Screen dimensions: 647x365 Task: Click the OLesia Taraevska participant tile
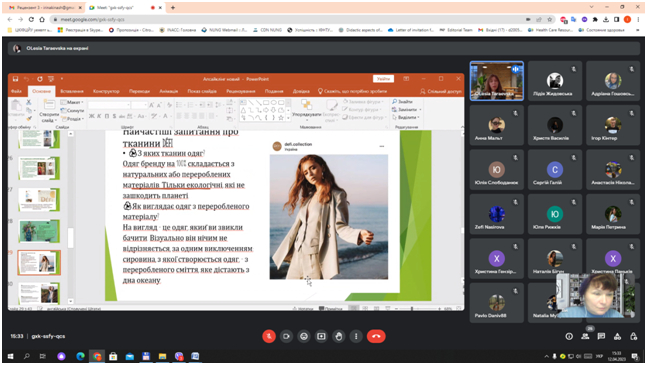[x=497, y=81]
